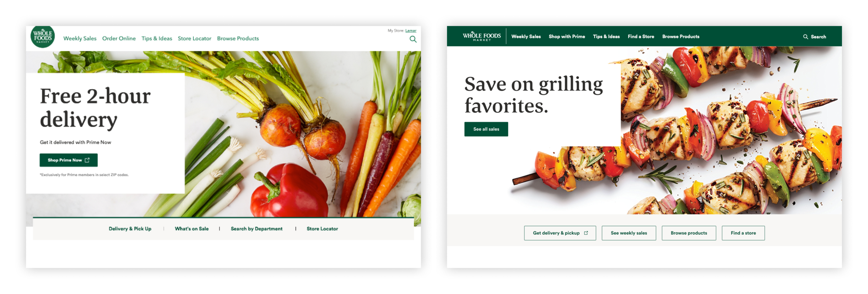Viewport: 868px width, 294px height.
Task: Click external link icon on Get delivery & pickup
Action: (586, 233)
